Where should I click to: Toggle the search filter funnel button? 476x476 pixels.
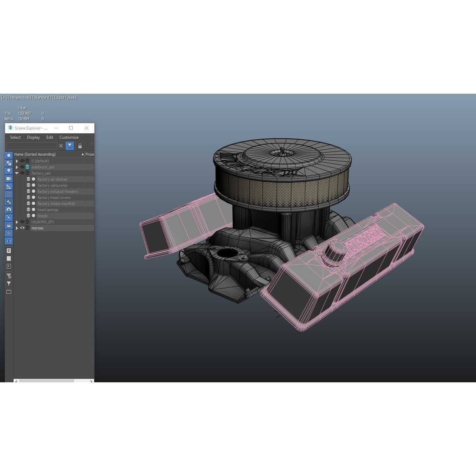click(69, 146)
